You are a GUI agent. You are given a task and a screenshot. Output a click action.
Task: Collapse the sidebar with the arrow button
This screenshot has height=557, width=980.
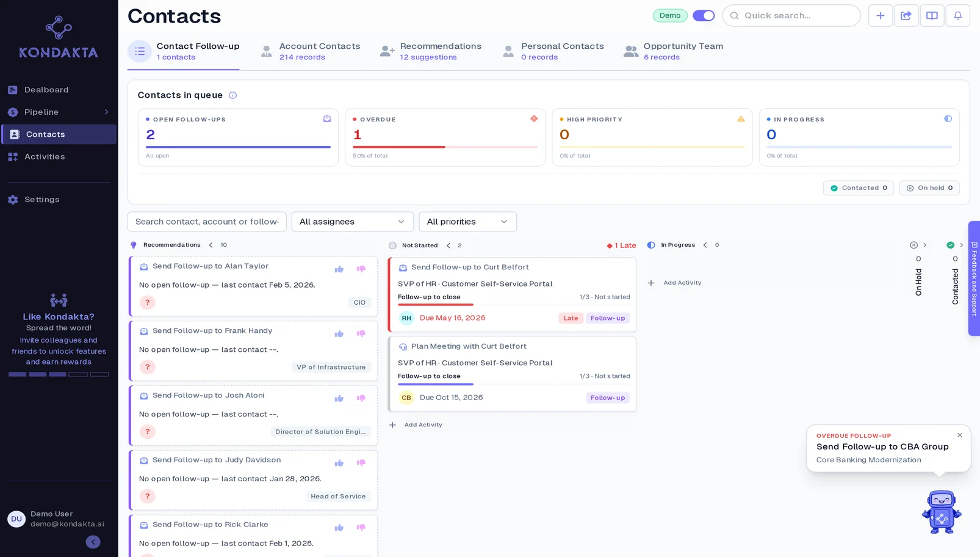93,542
